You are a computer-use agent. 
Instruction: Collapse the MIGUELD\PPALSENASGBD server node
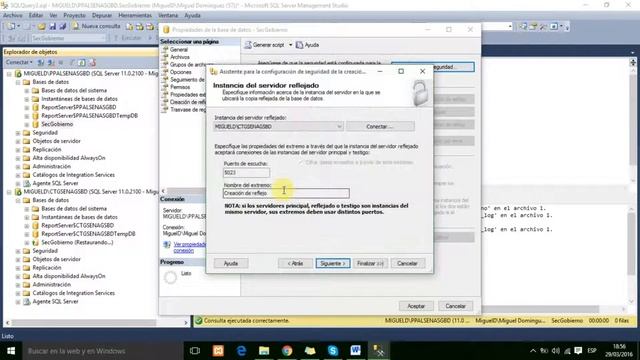coord(9,73)
